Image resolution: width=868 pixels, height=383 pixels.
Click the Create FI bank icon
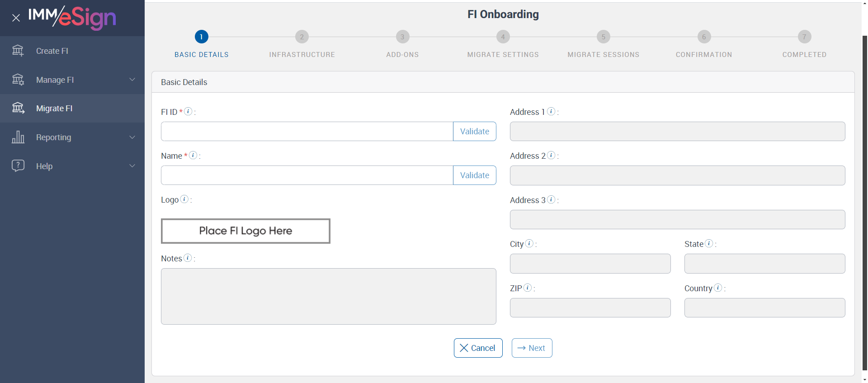18,51
